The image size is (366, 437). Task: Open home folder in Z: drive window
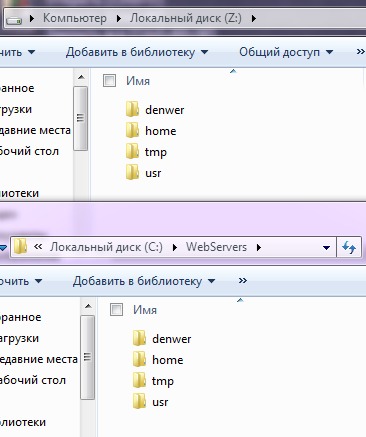[151, 131]
